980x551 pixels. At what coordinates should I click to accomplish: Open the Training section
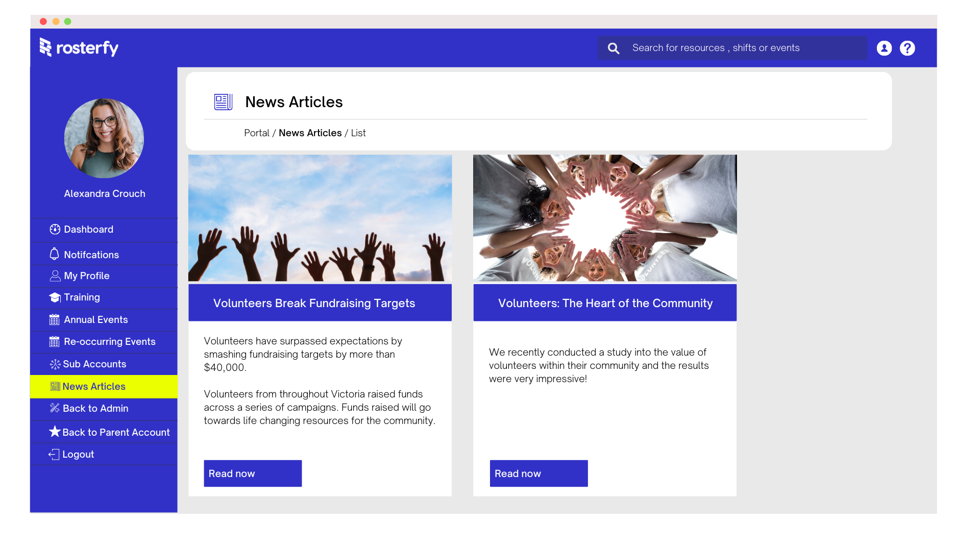104,297
